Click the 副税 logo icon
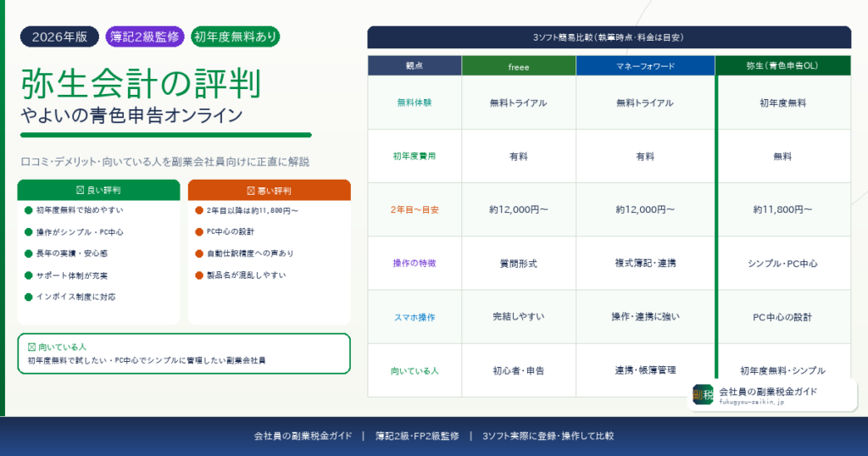868x456 pixels. point(703,395)
